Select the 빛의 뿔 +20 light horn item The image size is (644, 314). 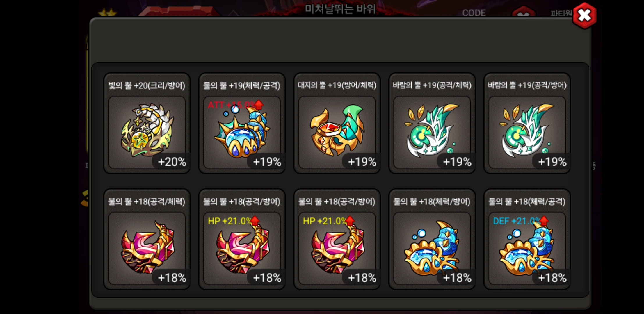click(147, 123)
